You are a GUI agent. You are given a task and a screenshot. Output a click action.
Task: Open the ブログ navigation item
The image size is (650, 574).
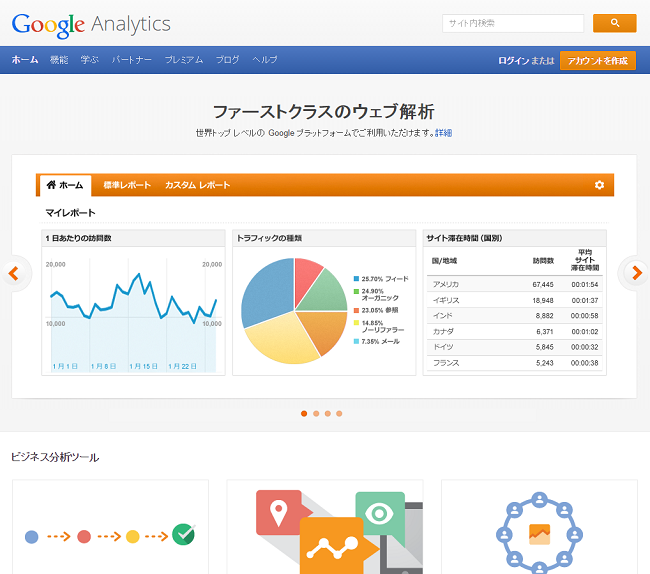tap(228, 60)
